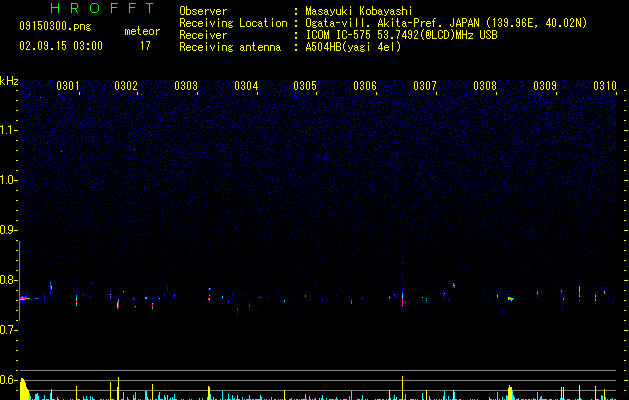Click the 0305 time marker
This screenshot has width=629, height=400.
(305, 86)
